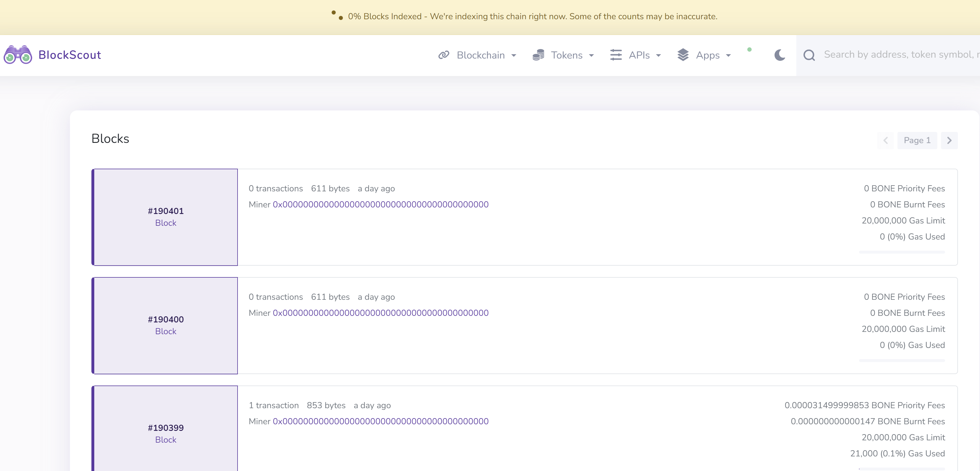Viewport: 980px width, 471px height.
Task: Click the Apps layers icon
Action: (683, 55)
